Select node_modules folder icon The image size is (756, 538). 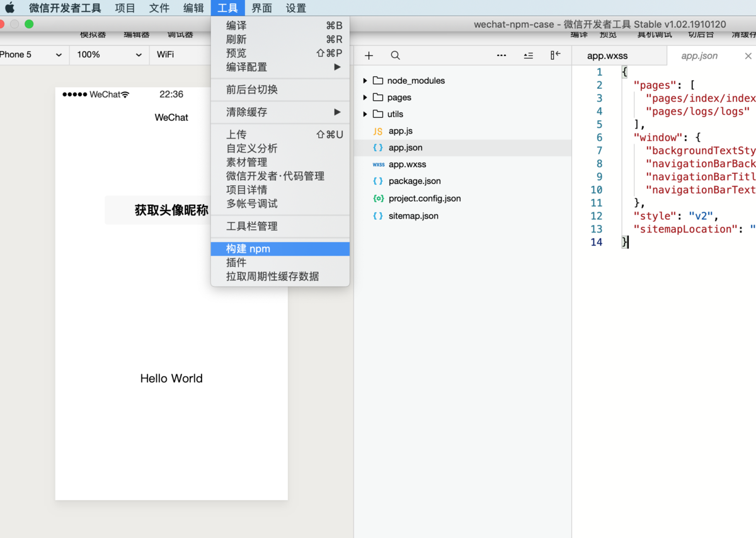[378, 81]
